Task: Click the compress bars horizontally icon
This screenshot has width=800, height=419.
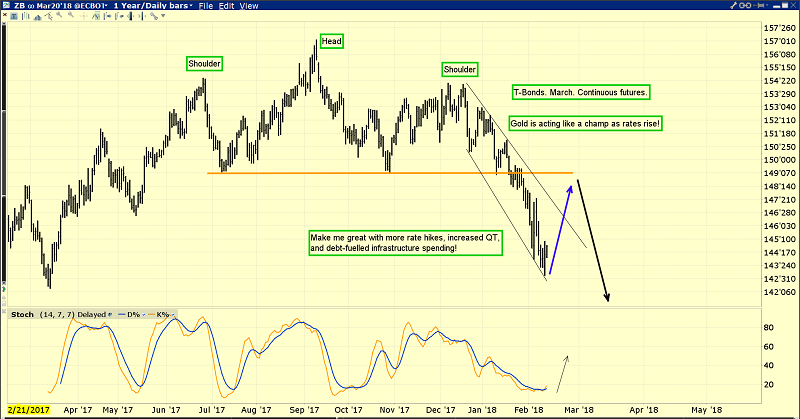Action: click(131, 16)
